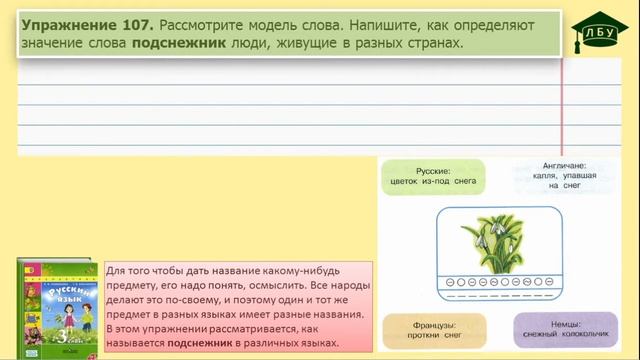The image size is (640, 360).
Task: Click the bold word подснежник in exercise header
Action: coord(179,43)
